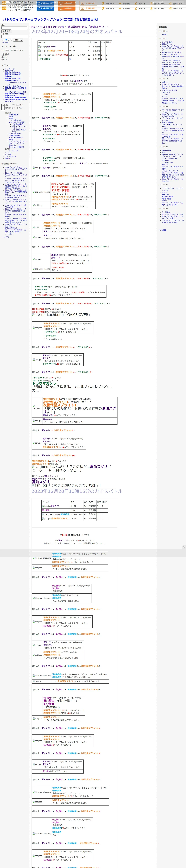Open ガンダムブレイカー3 バトロイヤーズラウンジ link
This screenshot has width=186, height=868.
[18, 142]
